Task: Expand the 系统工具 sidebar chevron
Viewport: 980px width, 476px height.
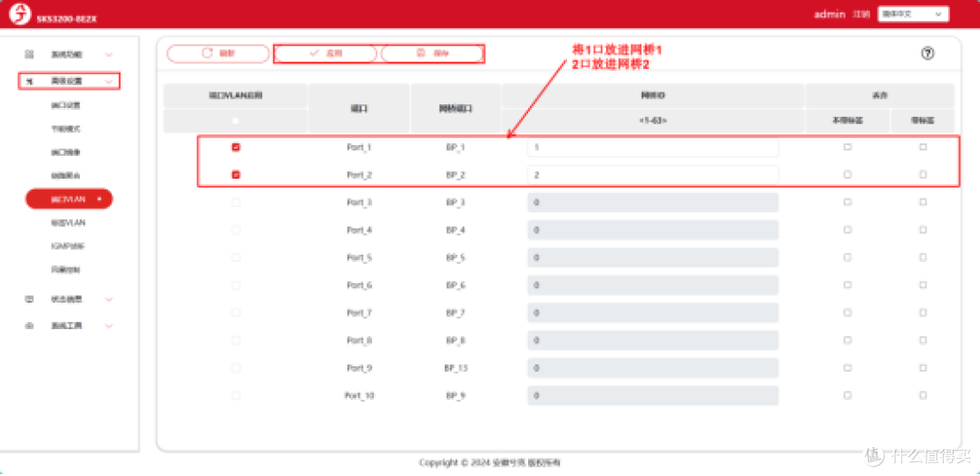Action: [109, 325]
